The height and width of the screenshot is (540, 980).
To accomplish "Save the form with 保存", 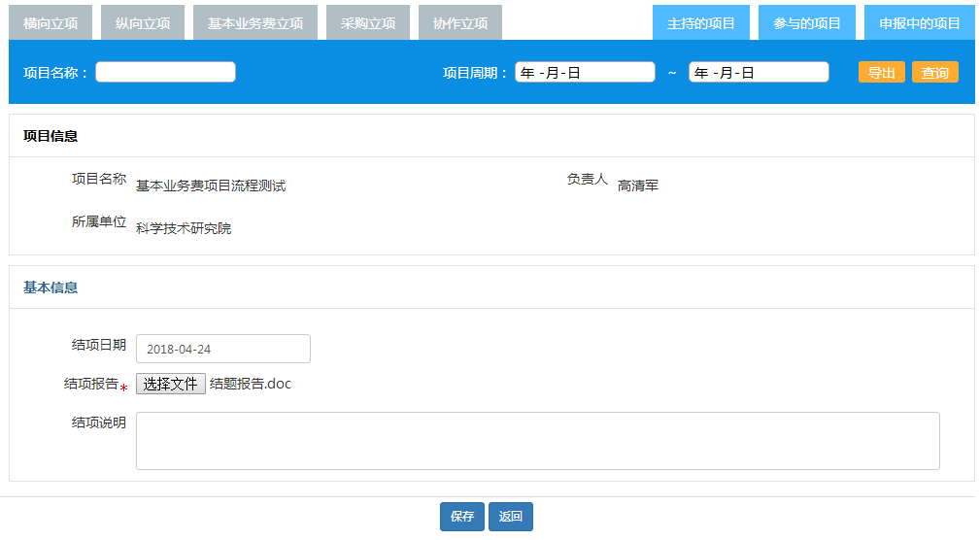I will coord(461,517).
